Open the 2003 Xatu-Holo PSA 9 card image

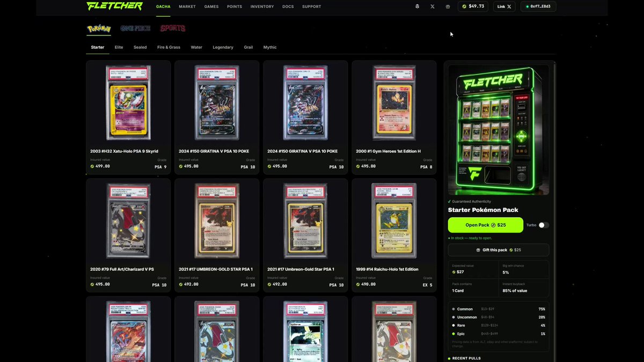[128, 102]
